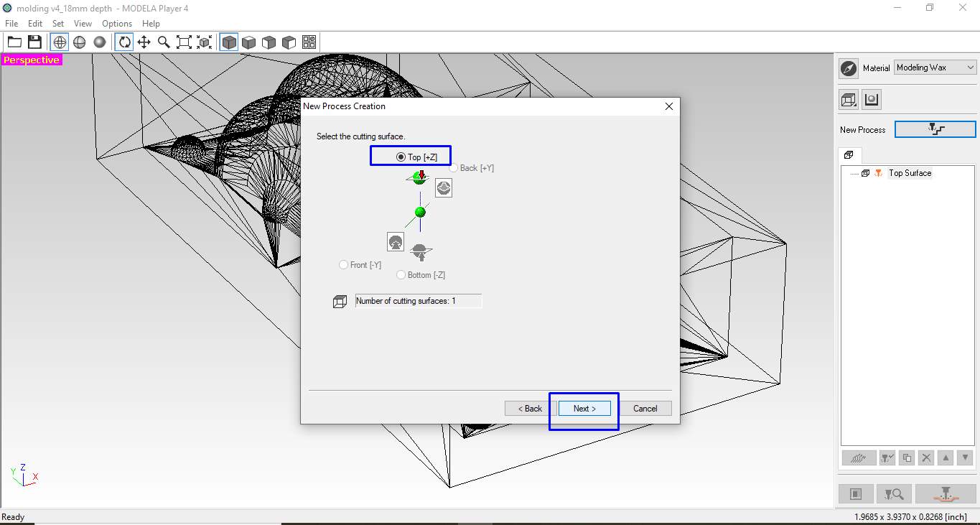Open the Material dropdown showing Modeling Wax
The image size is (980, 525).
click(935, 68)
